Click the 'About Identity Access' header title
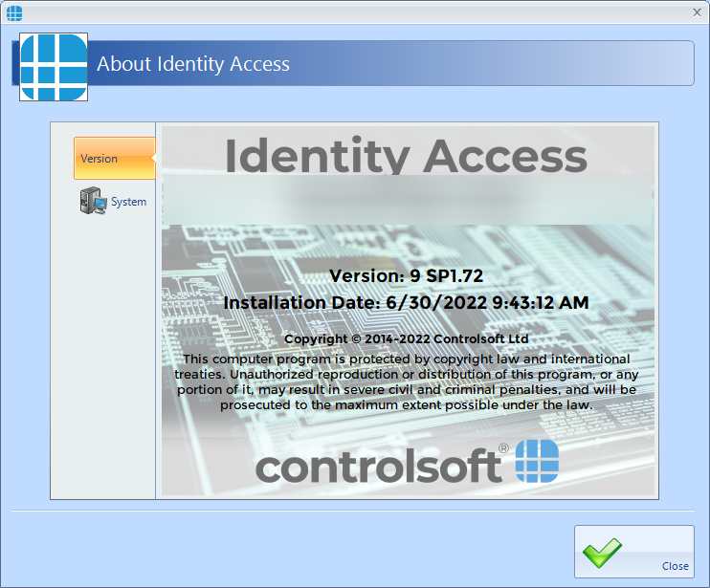Screen dimensions: 710x588 coord(193,64)
